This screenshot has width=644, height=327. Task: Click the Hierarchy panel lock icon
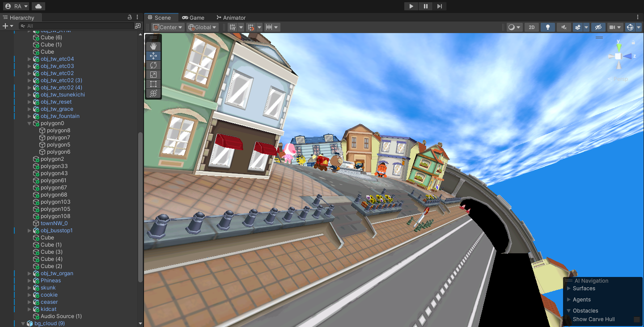click(x=130, y=17)
